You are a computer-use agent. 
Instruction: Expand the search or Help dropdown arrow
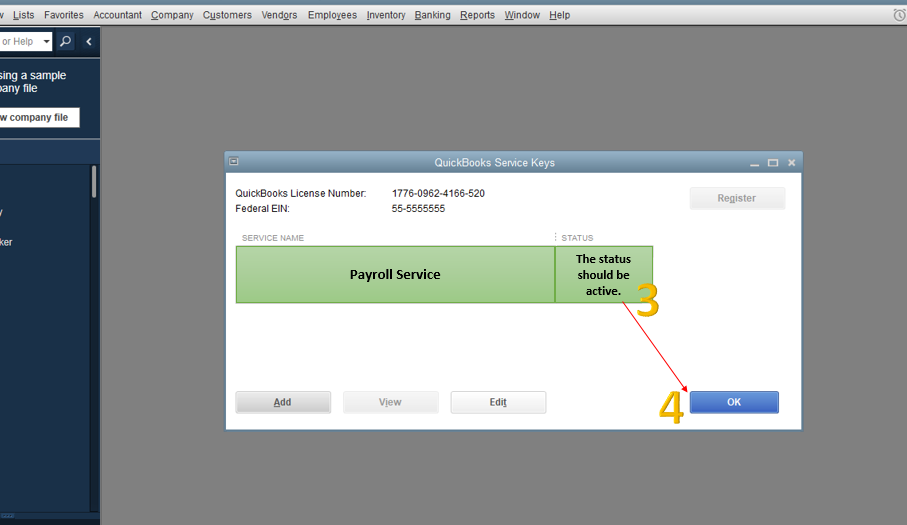coord(46,42)
